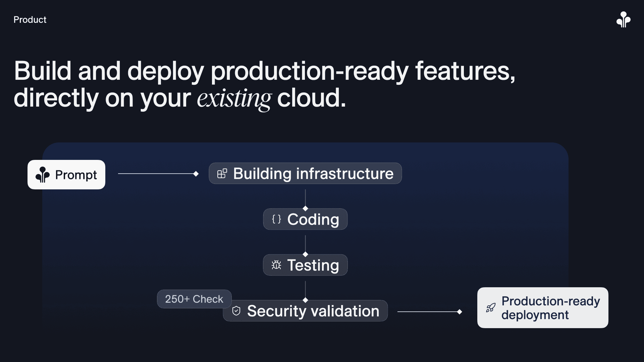
Task: Click the diamond connector above Security validation
Action: click(x=305, y=300)
